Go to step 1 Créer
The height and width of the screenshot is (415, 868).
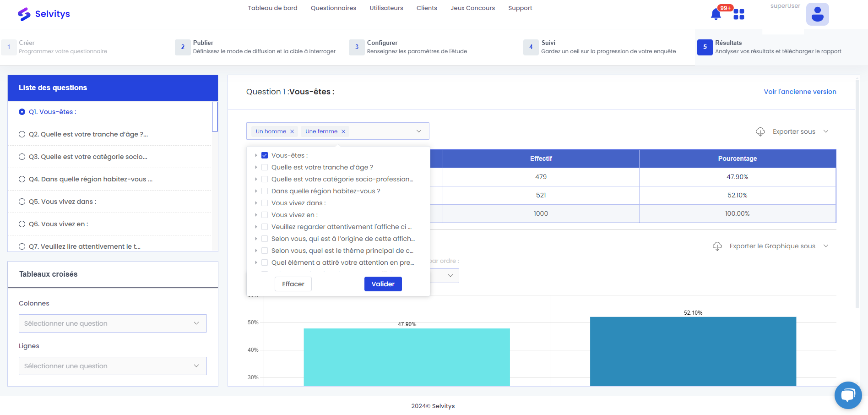click(55, 47)
